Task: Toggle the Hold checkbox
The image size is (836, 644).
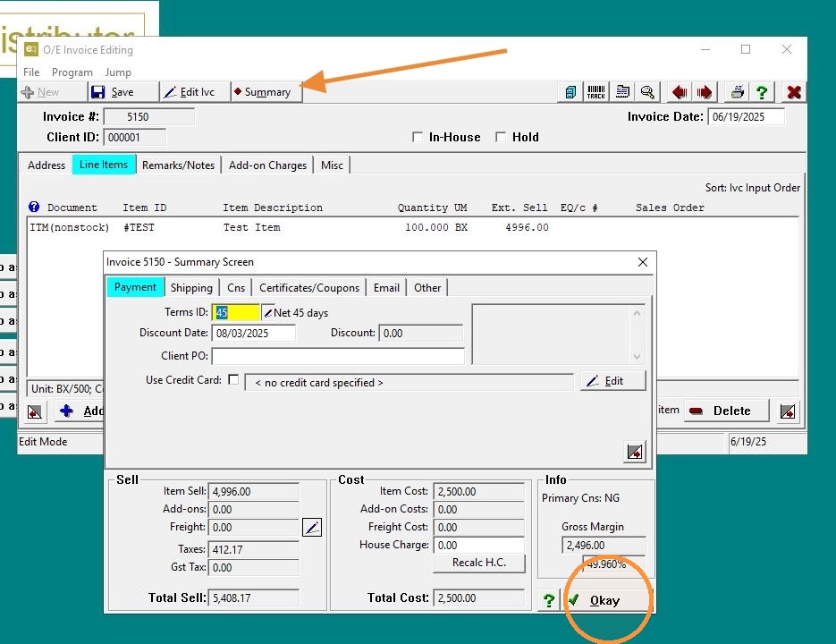Action: (501, 137)
